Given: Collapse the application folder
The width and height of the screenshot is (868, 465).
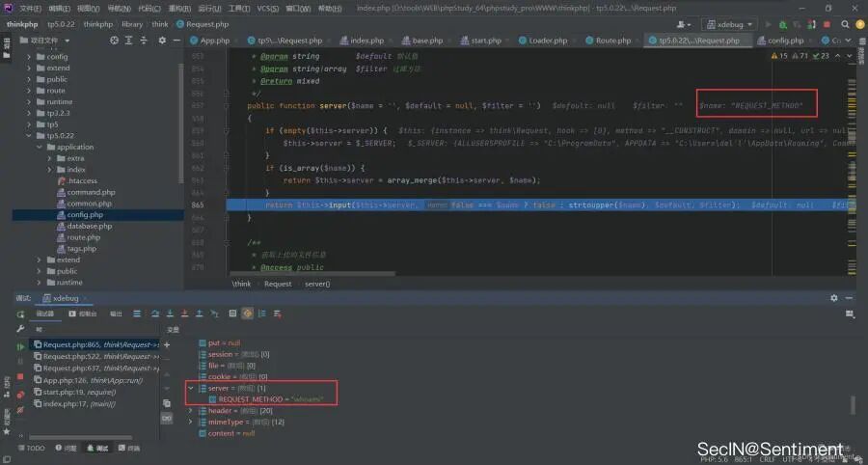Looking at the screenshot, I should (39, 147).
